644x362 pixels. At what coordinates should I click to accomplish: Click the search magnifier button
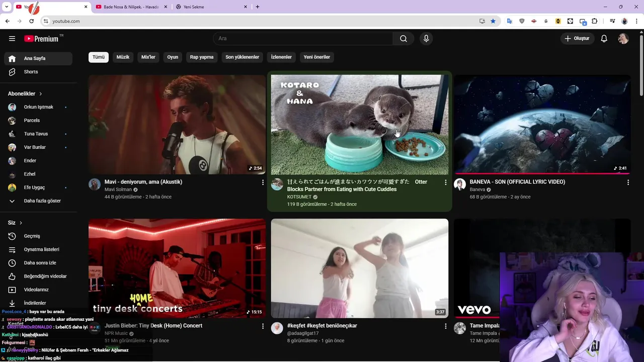pos(404,39)
